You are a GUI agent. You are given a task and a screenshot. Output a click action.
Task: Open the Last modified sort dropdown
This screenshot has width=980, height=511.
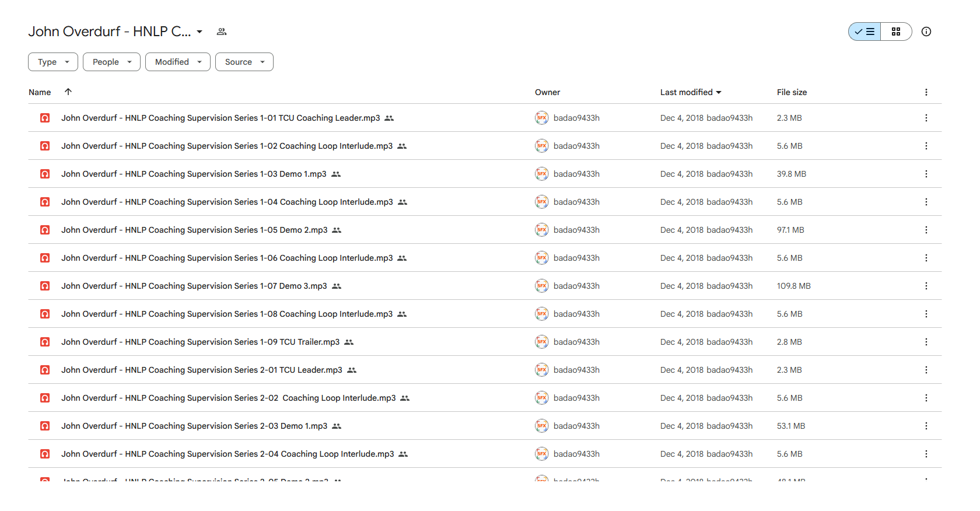click(691, 92)
